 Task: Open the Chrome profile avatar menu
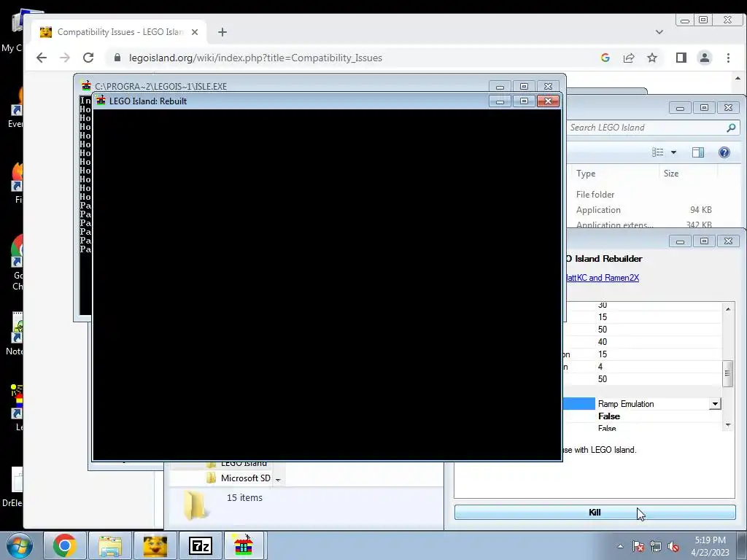click(705, 58)
